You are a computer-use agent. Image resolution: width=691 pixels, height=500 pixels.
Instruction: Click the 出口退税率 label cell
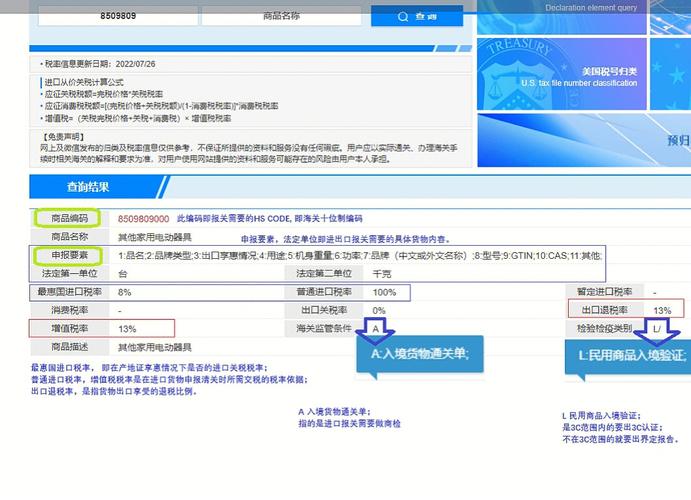pyautogui.click(x=604, y=310)
